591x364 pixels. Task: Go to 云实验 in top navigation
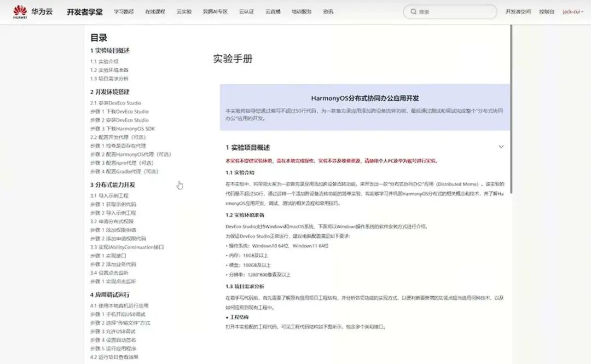[184, 11]
